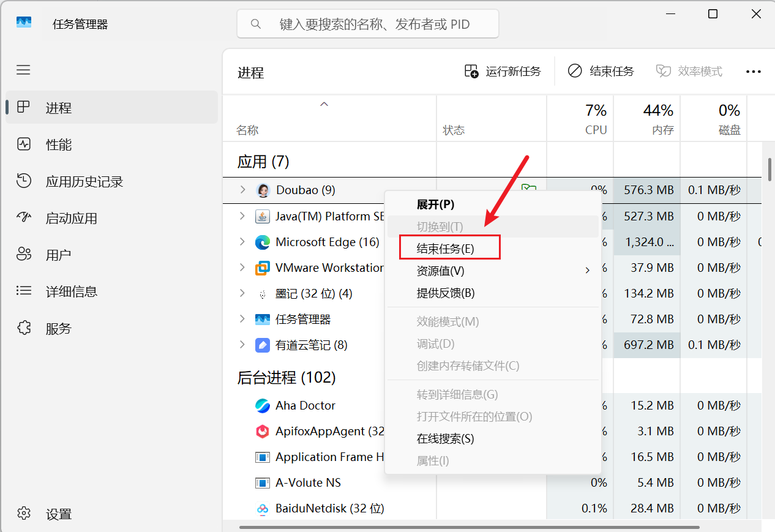The width and height of the screenshot is (775, 532).
Task: Click the 任务管理器 process row icon
Action: (x=263, y=319)
